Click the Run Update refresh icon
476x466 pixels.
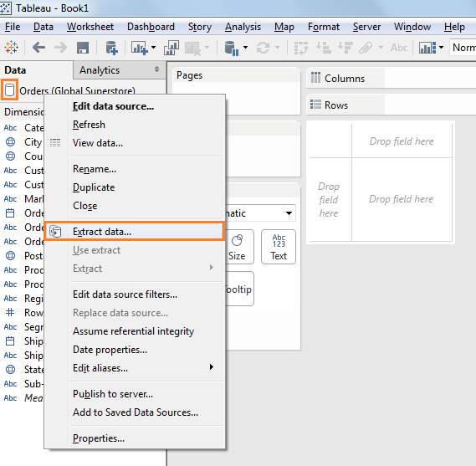click(263, 48)
